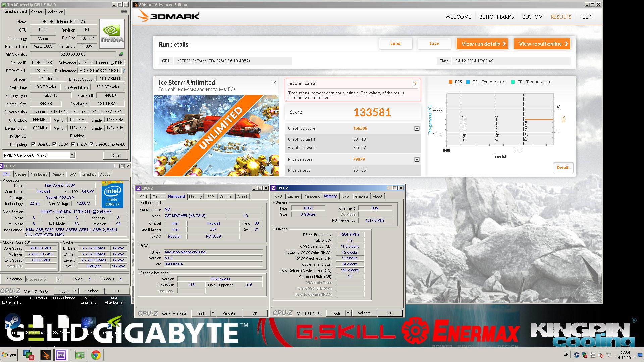Go to HELP in 3DMark

point(585,17)
